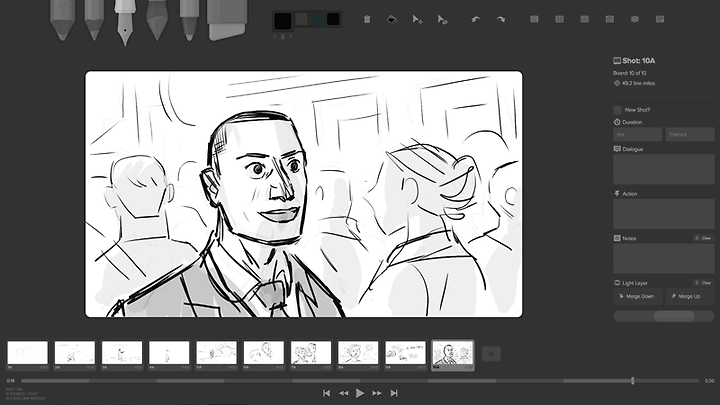Viewport: 720px width, 405px height.
Task: Click the ms duration field
Action: pyautogui.click(x=637, y=135)
